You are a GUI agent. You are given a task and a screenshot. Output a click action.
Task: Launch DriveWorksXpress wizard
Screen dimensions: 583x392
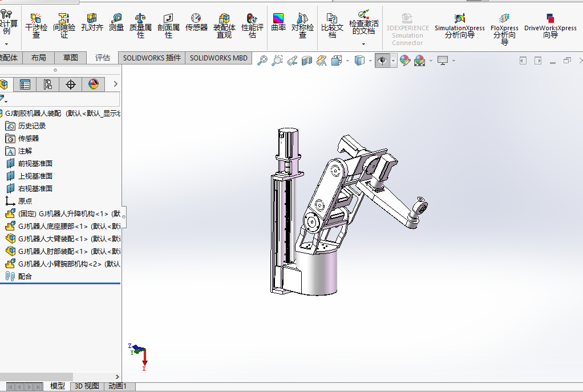click(550, 26)
